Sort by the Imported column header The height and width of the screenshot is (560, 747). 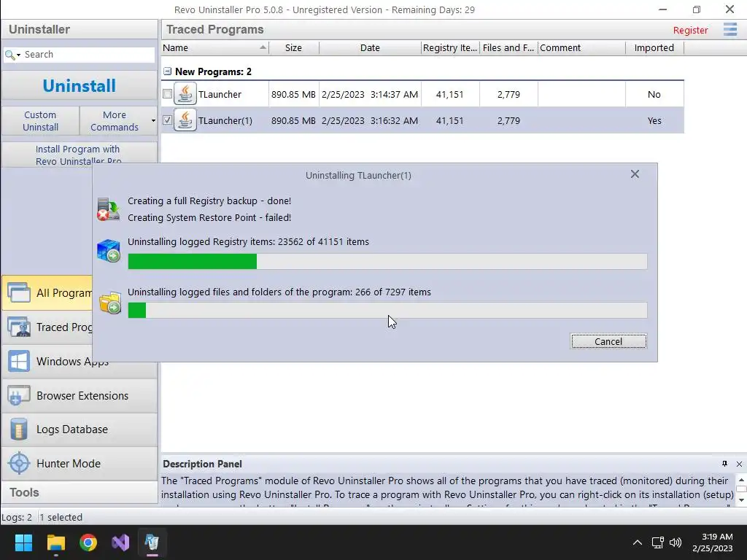[654, 47]
